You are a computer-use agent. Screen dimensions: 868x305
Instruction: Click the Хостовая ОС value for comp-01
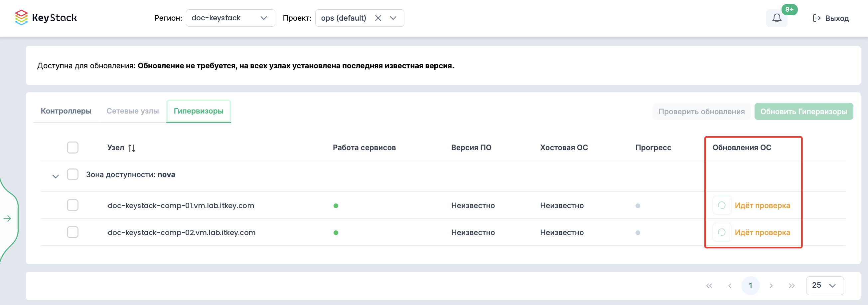[562, 205]
